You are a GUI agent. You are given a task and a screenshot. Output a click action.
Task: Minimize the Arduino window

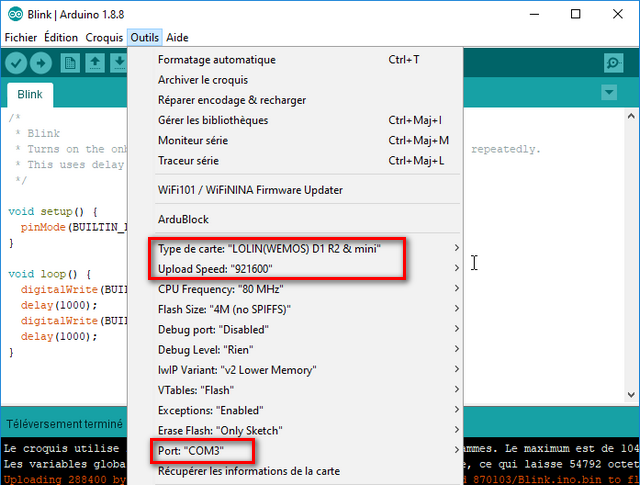click(534, 14)
